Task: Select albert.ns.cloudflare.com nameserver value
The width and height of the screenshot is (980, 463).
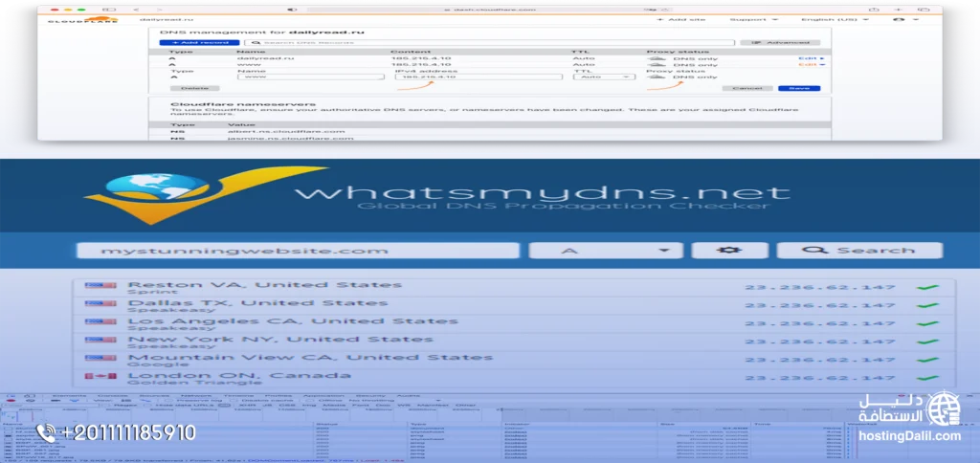Action: point(286,131)
